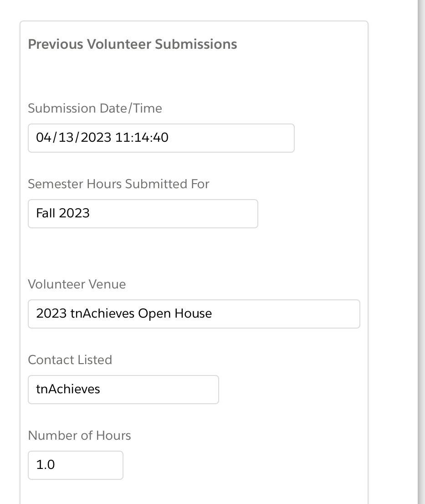
Task: Click the 'Submission Date/Time' label text
Action: (x=95, y=108)
